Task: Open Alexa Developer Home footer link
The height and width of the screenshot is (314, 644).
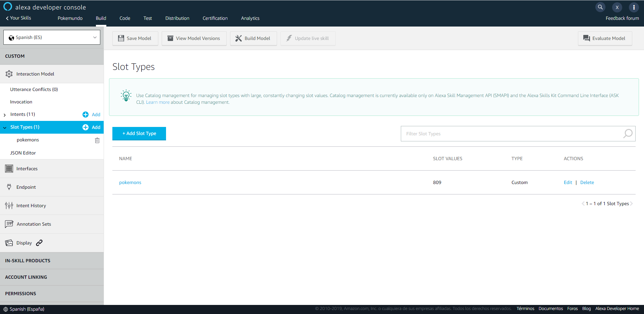Action: point(617,309)
